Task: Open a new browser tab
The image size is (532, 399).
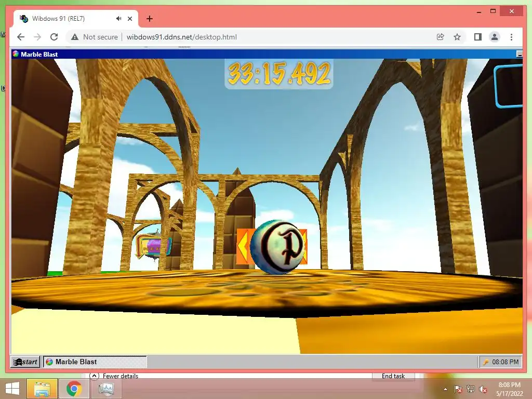Action: [x=149, y=19]
